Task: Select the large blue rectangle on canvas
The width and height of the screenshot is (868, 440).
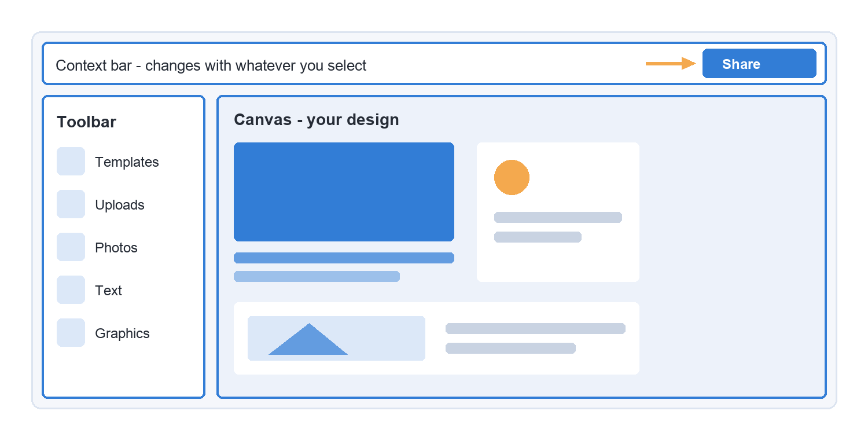Action: 344,192
